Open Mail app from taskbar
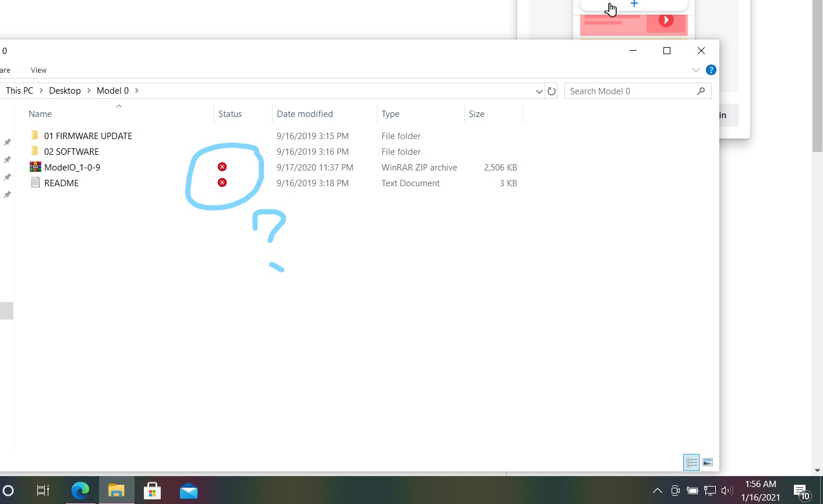 tap(188, 491)
